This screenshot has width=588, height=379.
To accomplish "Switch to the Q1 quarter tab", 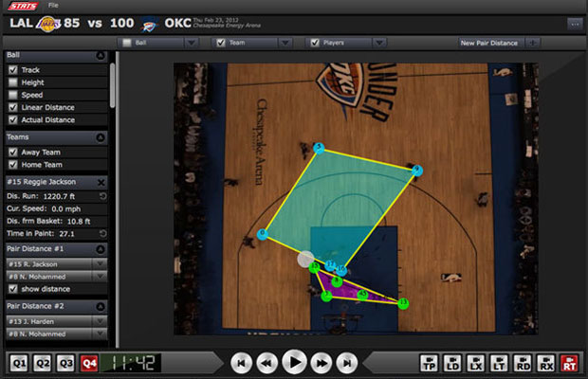I will pos(19,362).
